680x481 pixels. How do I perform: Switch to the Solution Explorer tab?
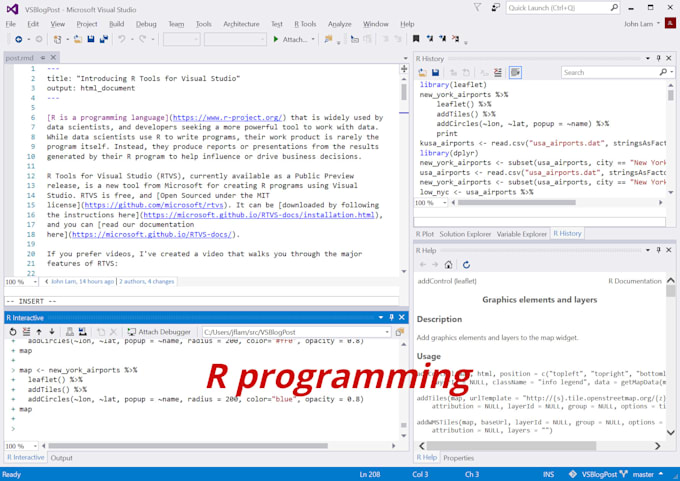click(x=465, y=234)
